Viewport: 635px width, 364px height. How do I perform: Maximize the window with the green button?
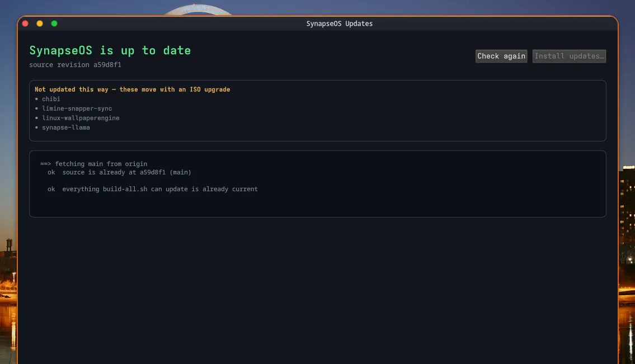(54, 23)
